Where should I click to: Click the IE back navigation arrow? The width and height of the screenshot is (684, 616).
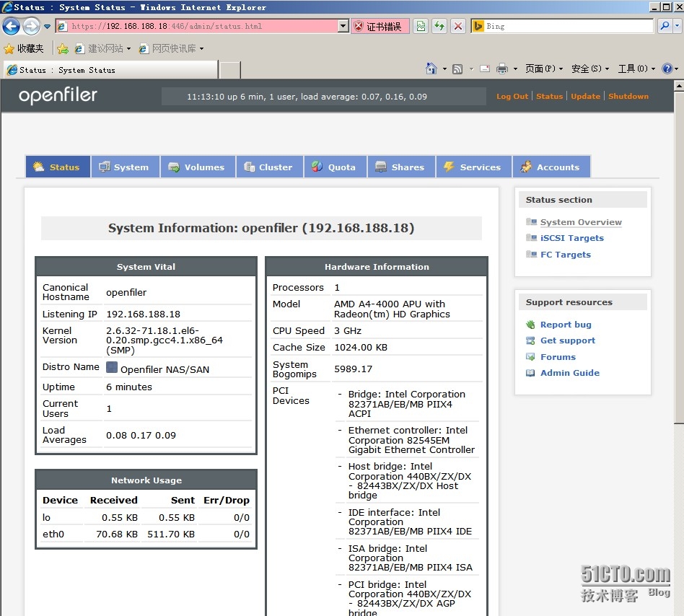point(11,27)
